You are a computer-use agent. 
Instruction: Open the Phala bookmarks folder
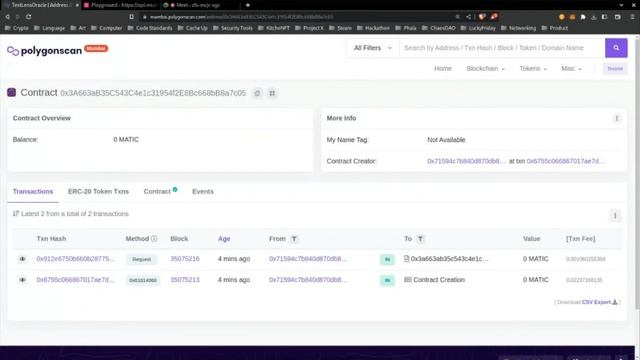point(406,28)
